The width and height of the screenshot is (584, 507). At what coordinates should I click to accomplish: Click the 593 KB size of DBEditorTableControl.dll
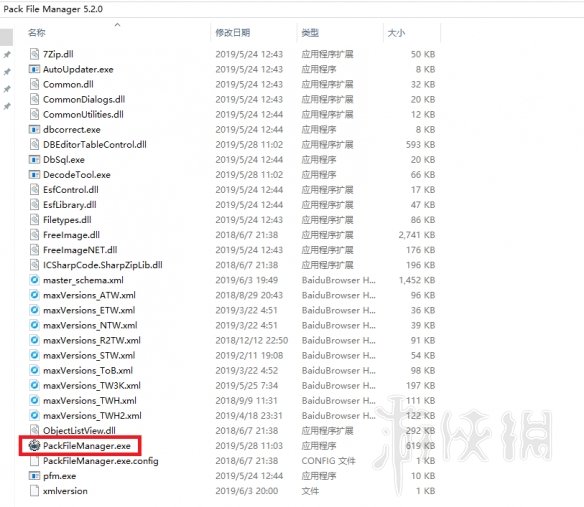[x=420, y=145]
